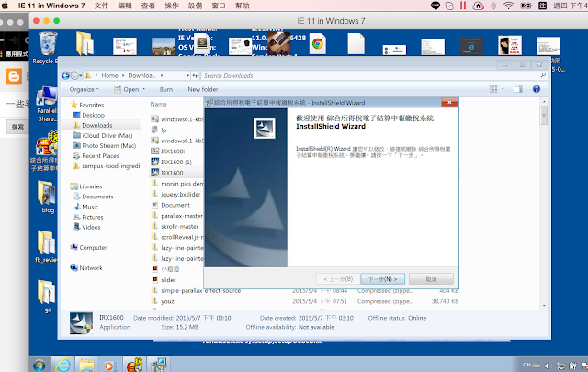Open the Google Chrome desktop shortcut
The height and width of the screenshot is (372, 588).
318,44
